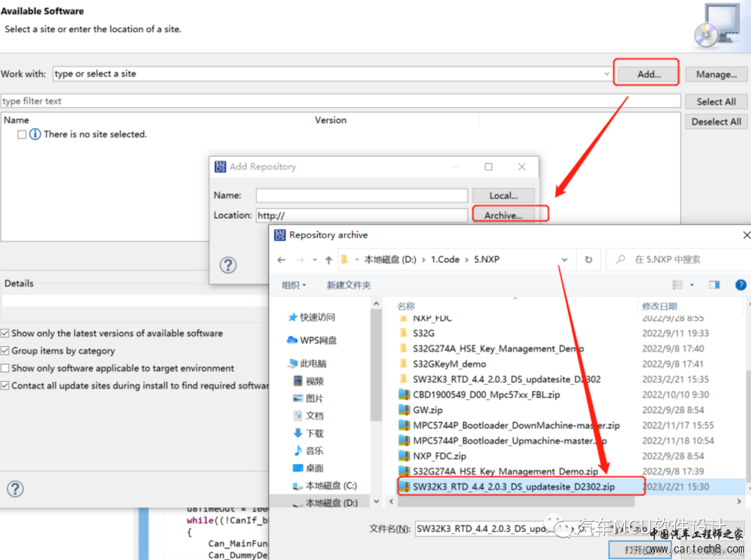Open help icon in Add Repository dialog
Image resolution: width=751 pixels, height=560 pixels.
pyautogui.click(x=228, y=265)
